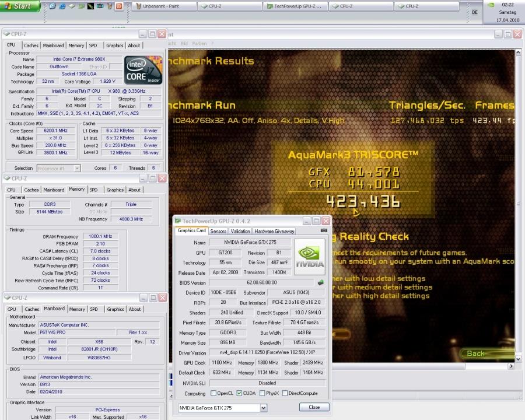This screenshot has height=420, width=525.
Task: Click the Memory CPU-Z window title icon
Action: tap(7, 178)
